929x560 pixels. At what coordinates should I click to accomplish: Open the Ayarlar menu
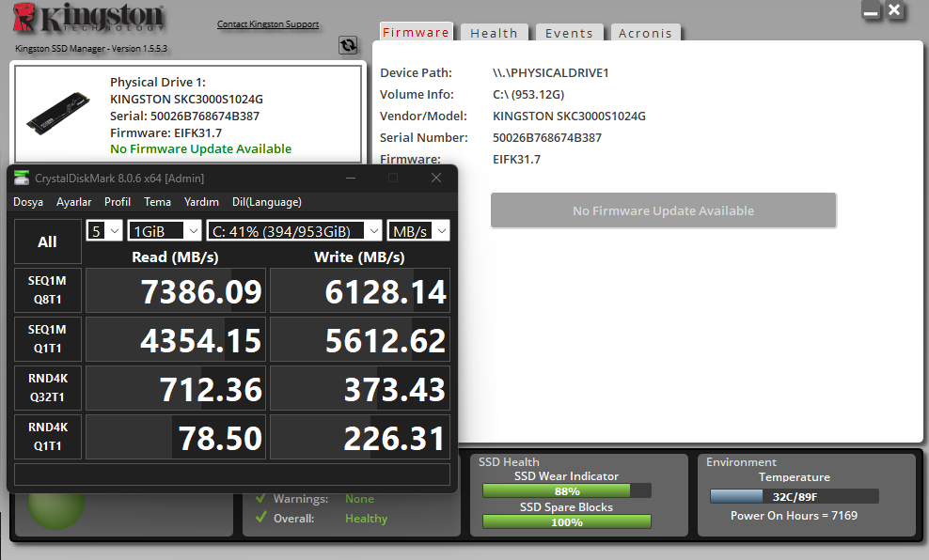pyautogui.click(x=74, y=202)
